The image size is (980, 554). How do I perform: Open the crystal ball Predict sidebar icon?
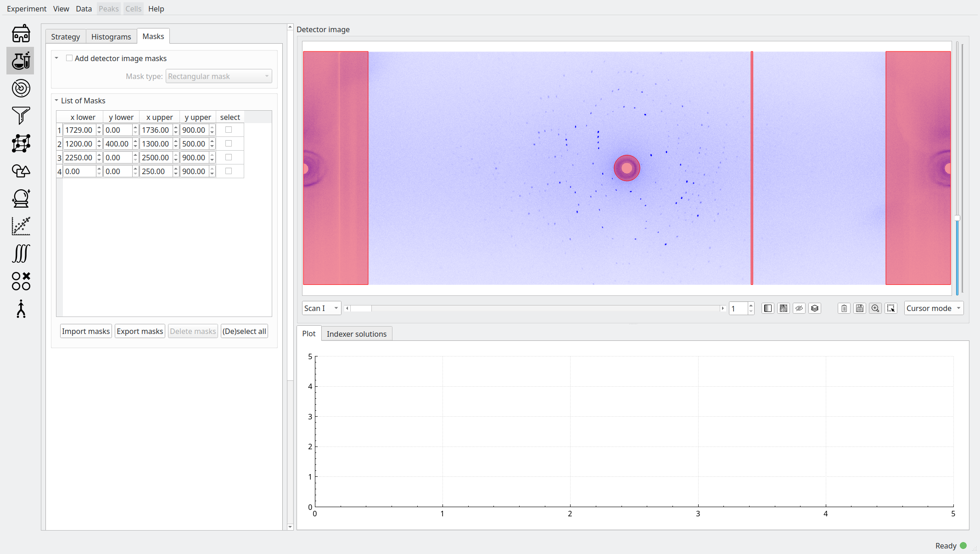[21, 198]
